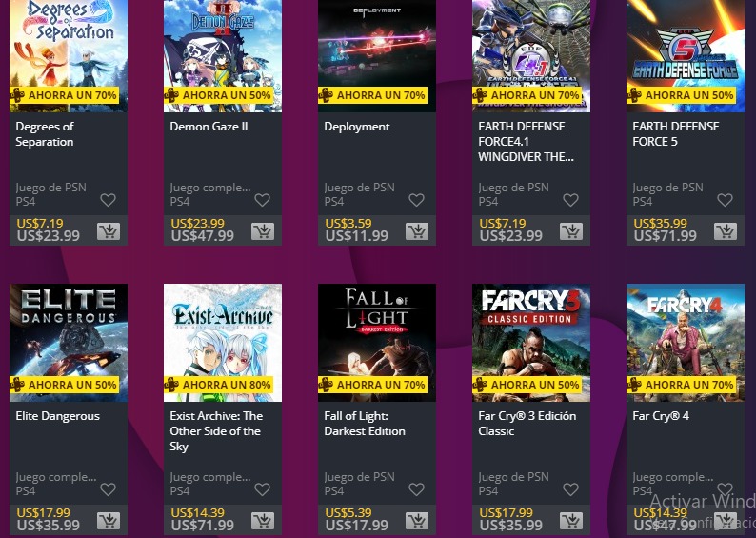The height and width of the screenshot is (538, 756).
Task: Open Fall of Light: Darkest Edition title
Action: (x=365, y=424)
